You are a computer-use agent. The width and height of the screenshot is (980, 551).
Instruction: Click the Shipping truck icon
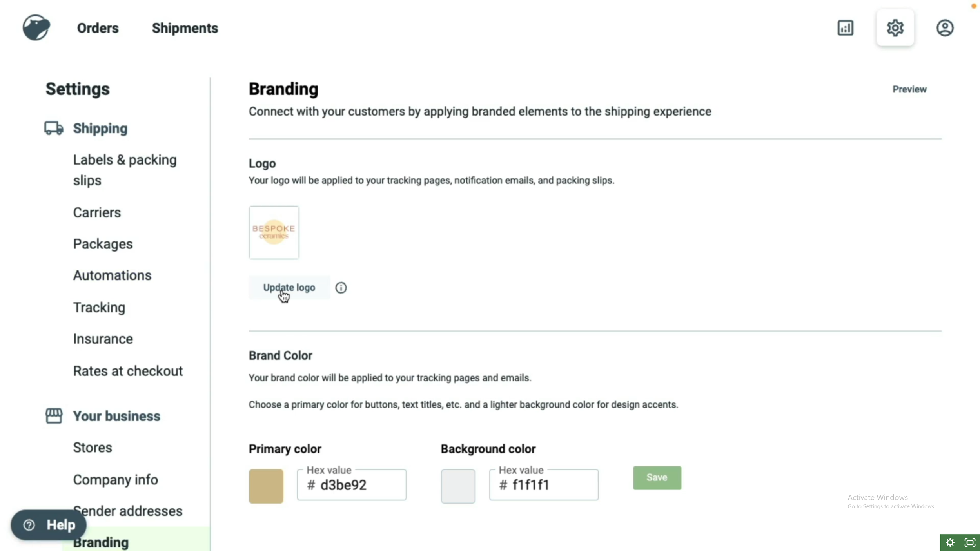coord(54,128)
